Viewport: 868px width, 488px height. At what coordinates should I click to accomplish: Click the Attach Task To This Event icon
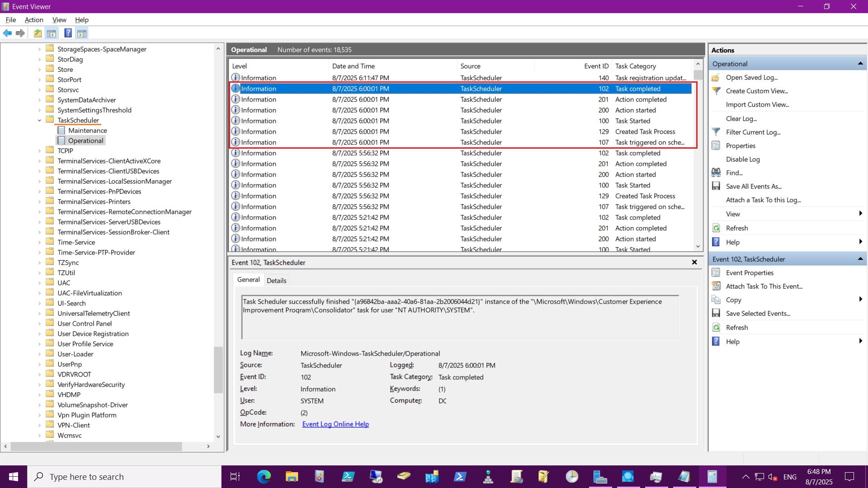coord(716,286)
